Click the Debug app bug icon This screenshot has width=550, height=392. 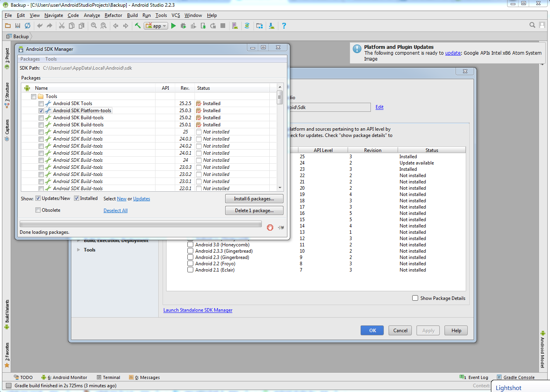pos(183,26)
